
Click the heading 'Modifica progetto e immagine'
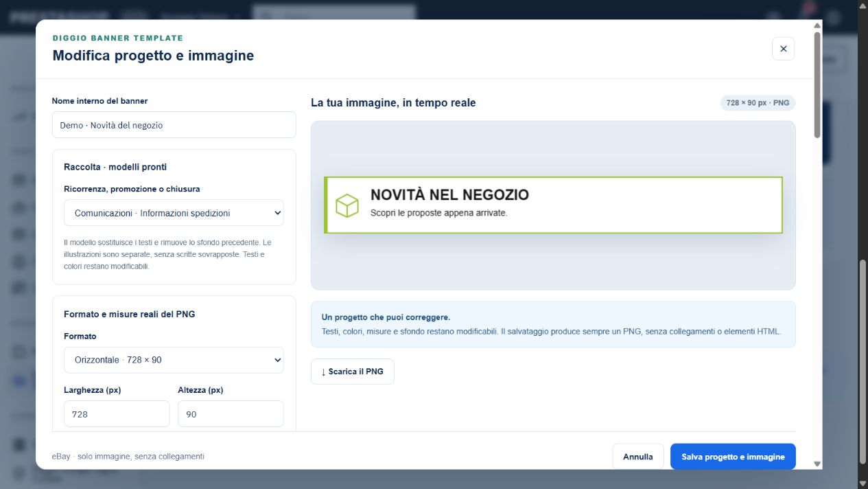click(x=153, y=56)
